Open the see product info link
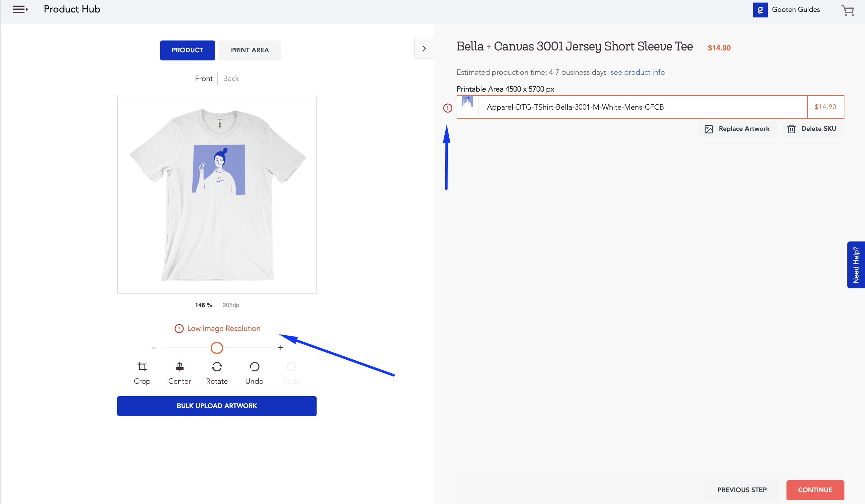Screen dimensions: 865x504 click(x=637, y=72)
